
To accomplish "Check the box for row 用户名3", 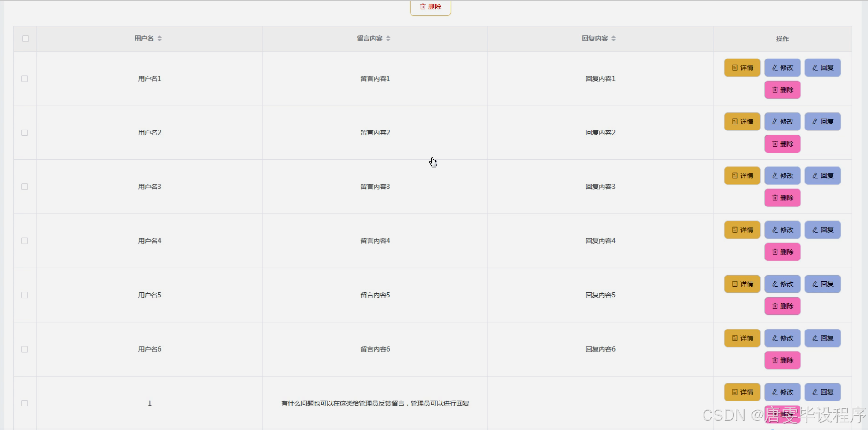I will click(x=25, y=187).
